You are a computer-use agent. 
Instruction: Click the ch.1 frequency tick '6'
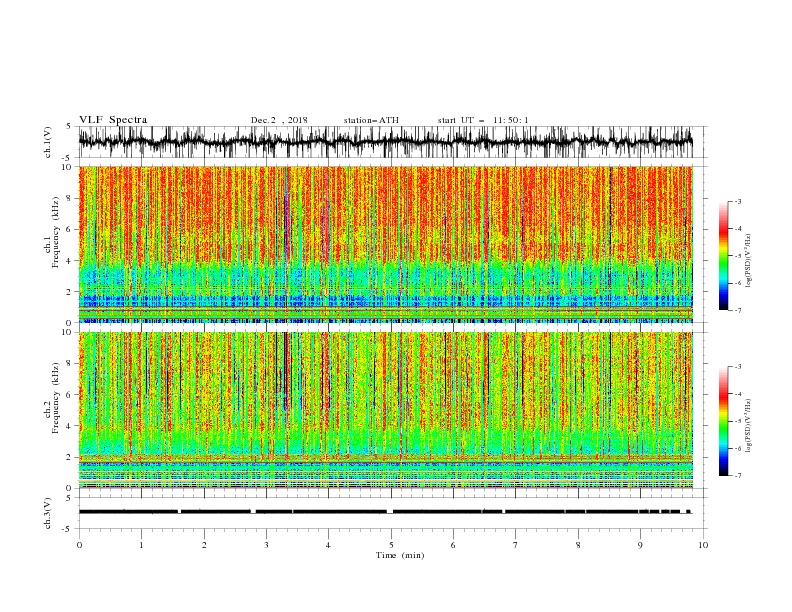point(69,229)
